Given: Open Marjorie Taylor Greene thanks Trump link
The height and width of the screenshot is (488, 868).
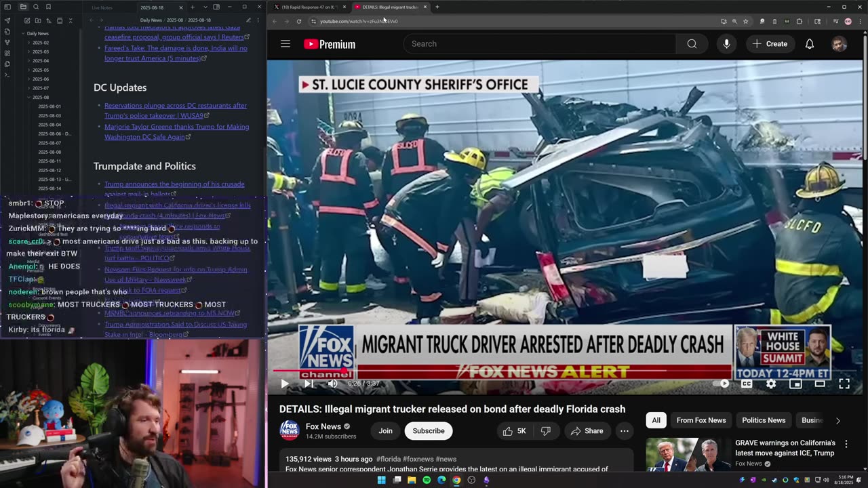Looking at the screenshot, I should click(176, 131).
